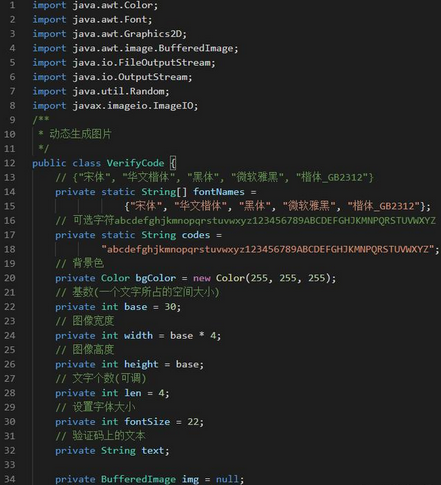Click 'java.io.OutputStream' on line 6
This screenshot has height=485, width=441.
tap(130, 77)
